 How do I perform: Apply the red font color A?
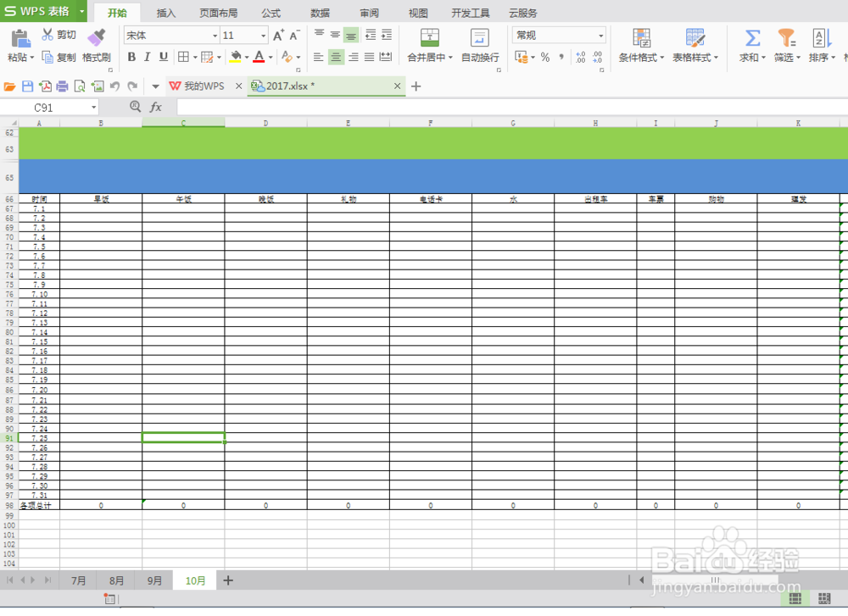click(259, 57)
